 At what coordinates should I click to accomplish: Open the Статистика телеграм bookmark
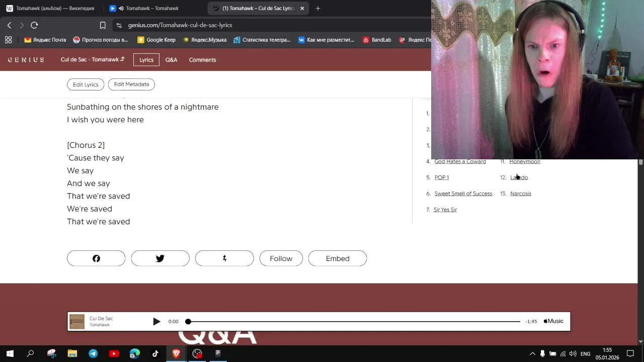click(262, 40)
